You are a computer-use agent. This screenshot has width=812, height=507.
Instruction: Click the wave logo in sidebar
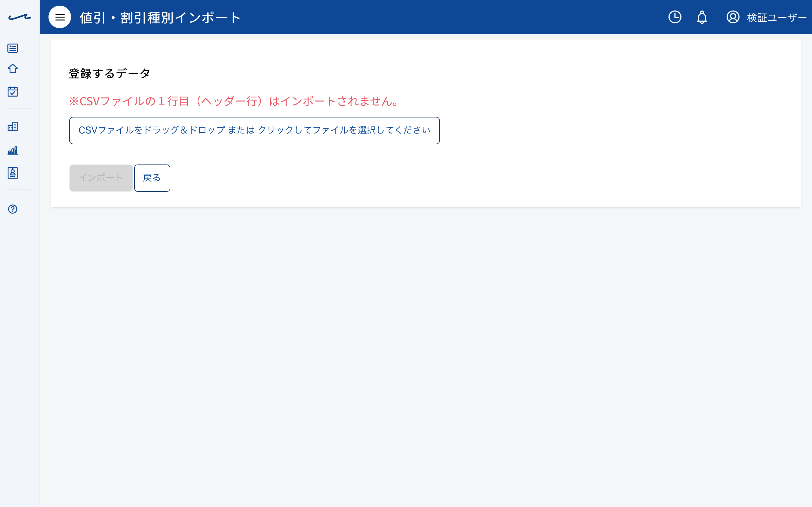point(19,17)
